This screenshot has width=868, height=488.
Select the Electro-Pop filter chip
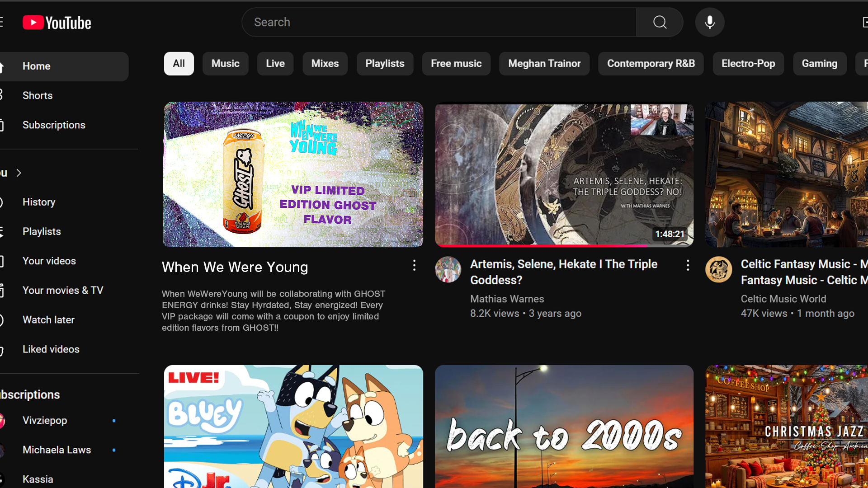(x=748, y=64)
